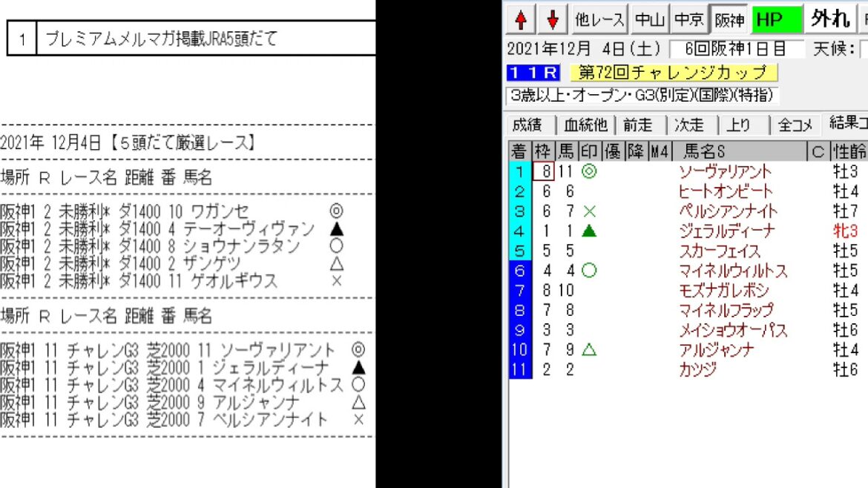Switch to the 中山 venue tab
Screen dimensions: 868x488
pyautogui.click(x=649, y=18)
